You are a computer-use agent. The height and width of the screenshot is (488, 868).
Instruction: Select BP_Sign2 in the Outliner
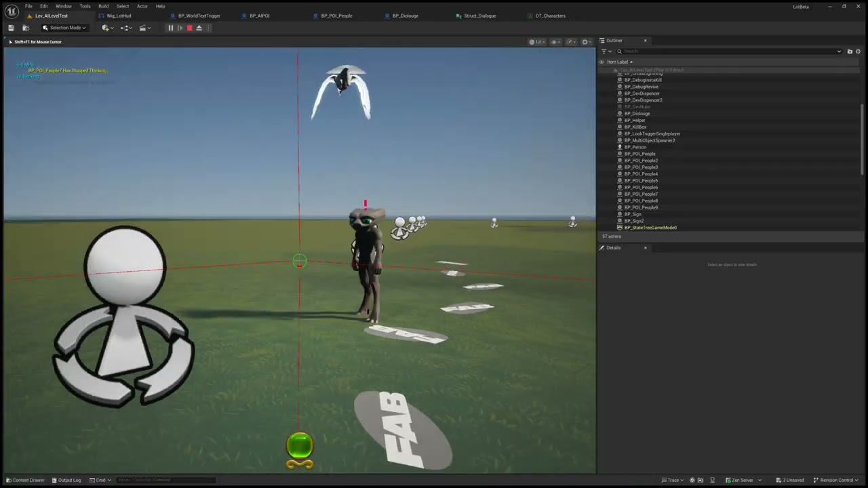(x=634, y=221)
